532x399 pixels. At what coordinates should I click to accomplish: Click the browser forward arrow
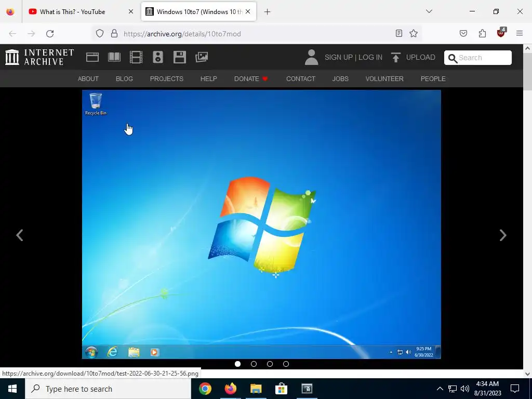[31, 34]
